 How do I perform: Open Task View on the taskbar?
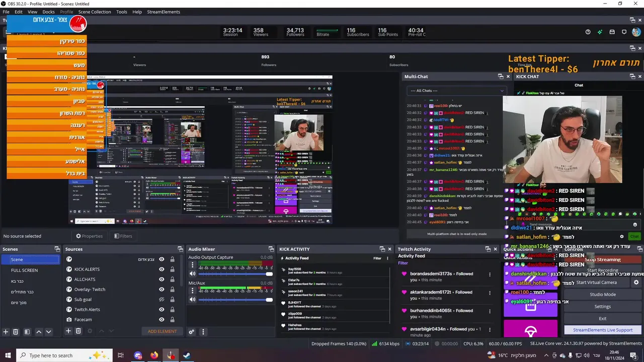(121, 355)
